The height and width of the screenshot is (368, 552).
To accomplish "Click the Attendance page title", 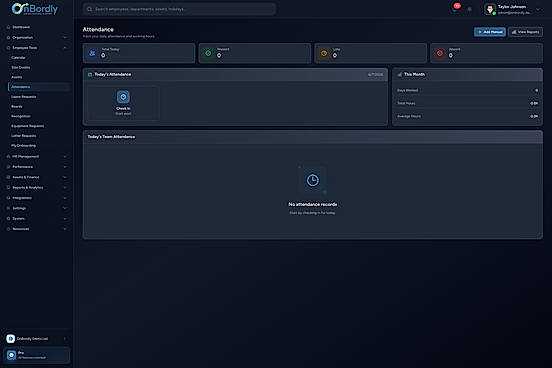I will [x=98, y=30].
